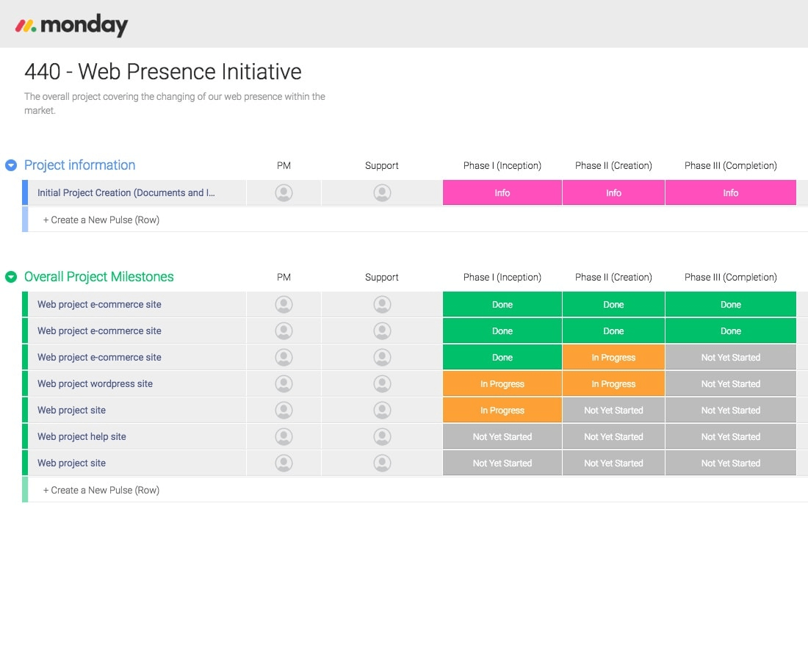Click Phase III (Completion) header in Project Milestones

(731, 278)
